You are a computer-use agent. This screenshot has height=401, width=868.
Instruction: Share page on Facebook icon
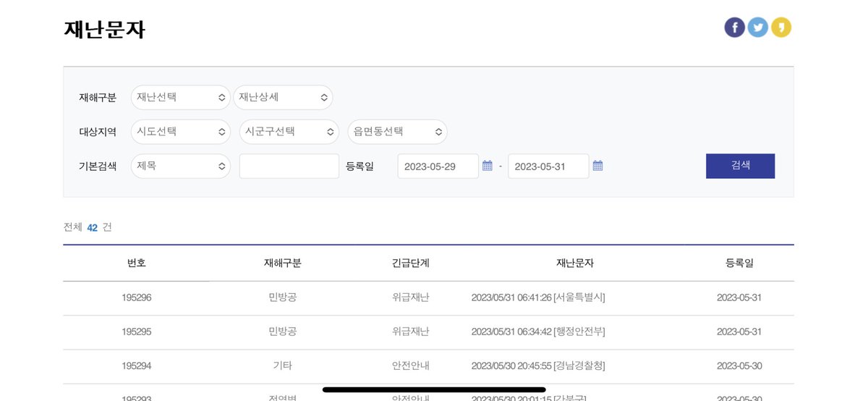(735, 28)
